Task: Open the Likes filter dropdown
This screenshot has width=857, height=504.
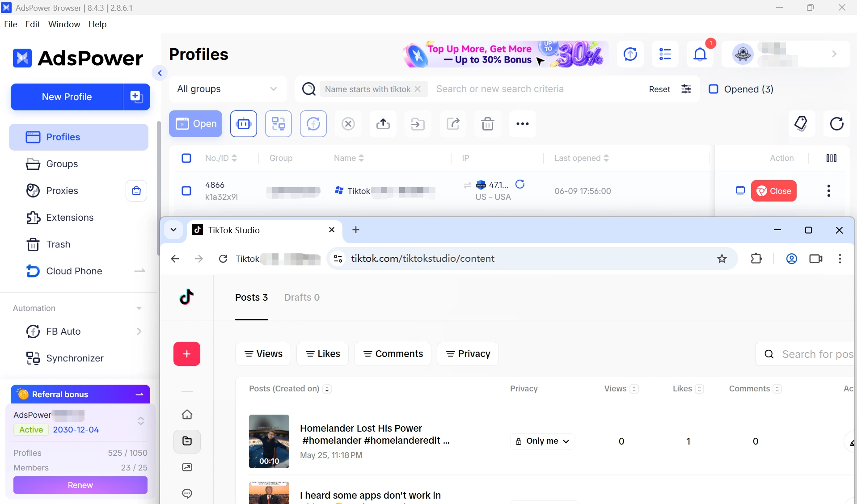Action: click(x=322, y=354)
